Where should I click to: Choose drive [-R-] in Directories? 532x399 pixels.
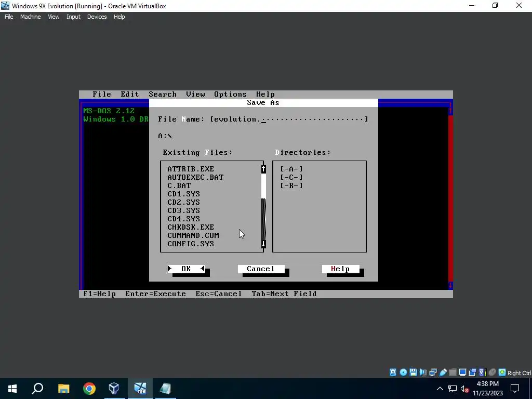pyautogui.click(x=291, y=185)
